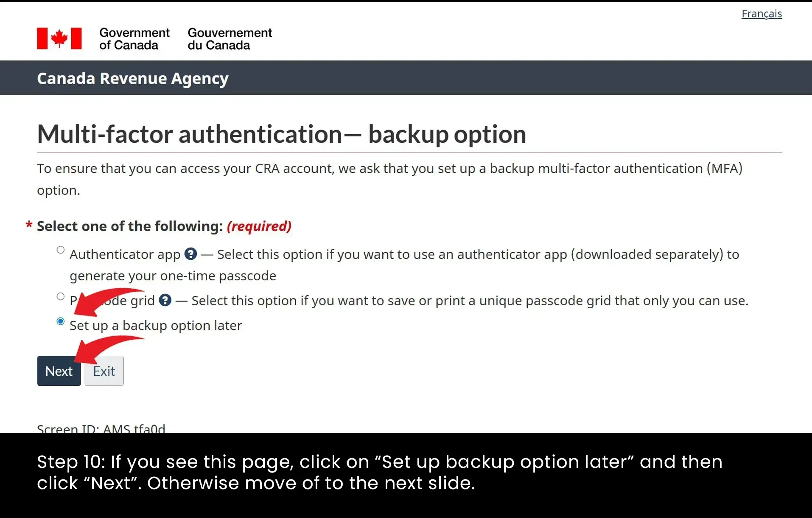Click the Canadian flag logo
Image resolution: width=812 pixels, height=518 pixels.
click(x=59, y=39)
